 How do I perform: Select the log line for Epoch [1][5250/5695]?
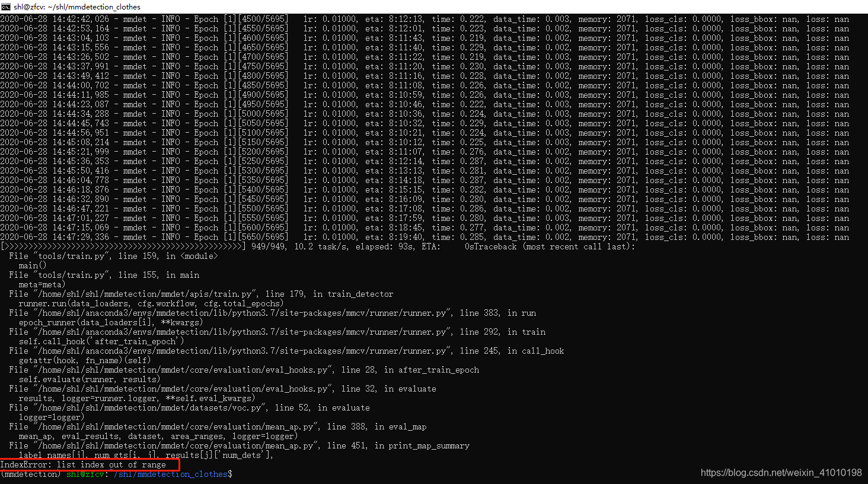point(425,161)
